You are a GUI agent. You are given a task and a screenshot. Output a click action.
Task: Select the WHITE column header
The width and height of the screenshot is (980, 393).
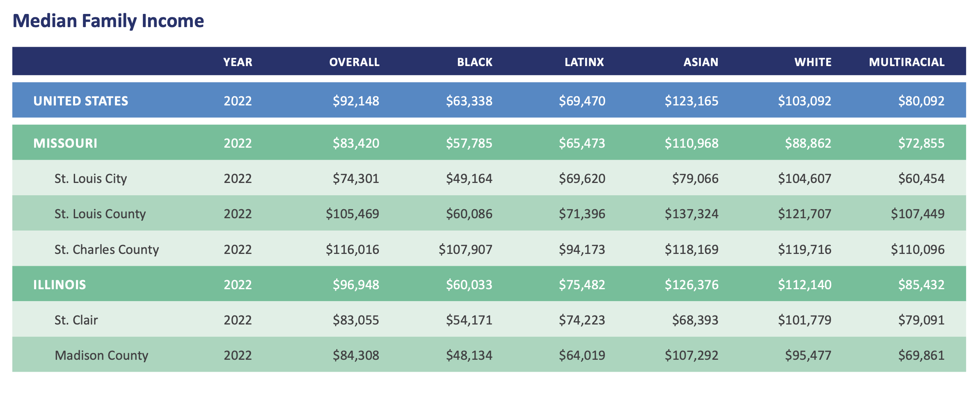pyautogui.click(x=813, y=62)
